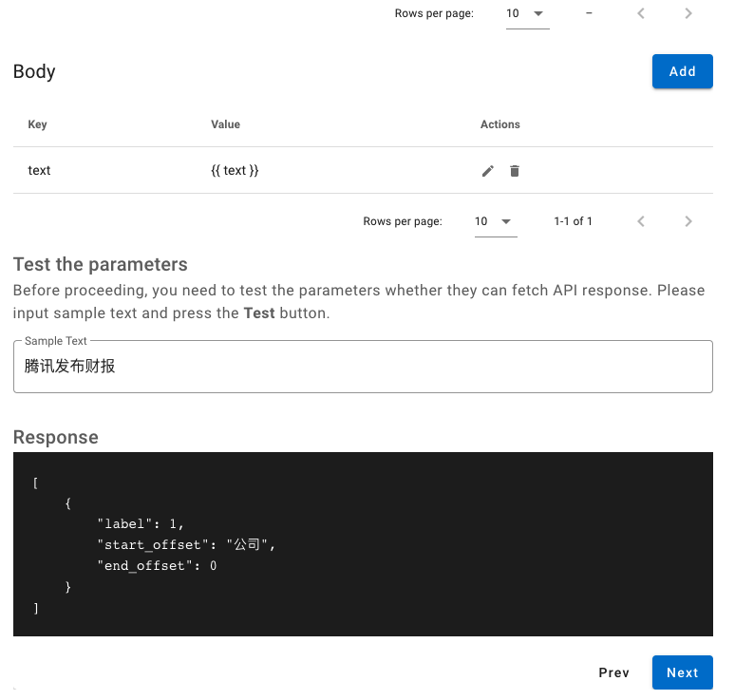The width and height of the screenshot is (735, 700).
Task: Click the Prev button
Action: pos(613,672)
